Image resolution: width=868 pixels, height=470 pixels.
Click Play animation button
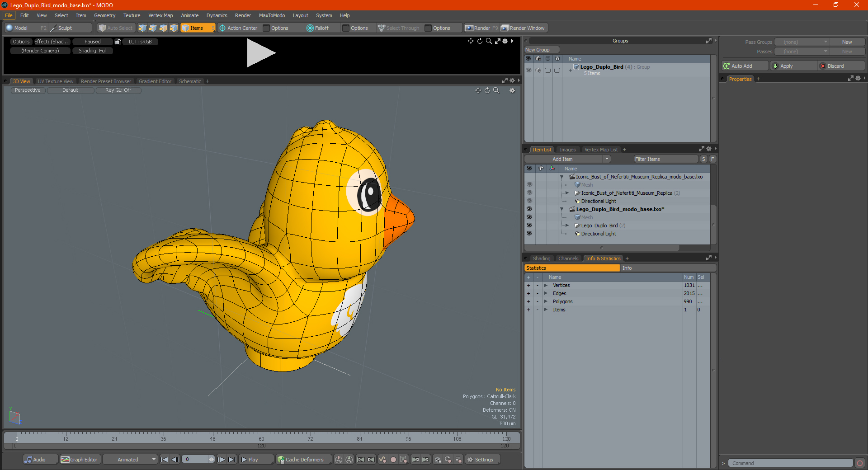256,460
